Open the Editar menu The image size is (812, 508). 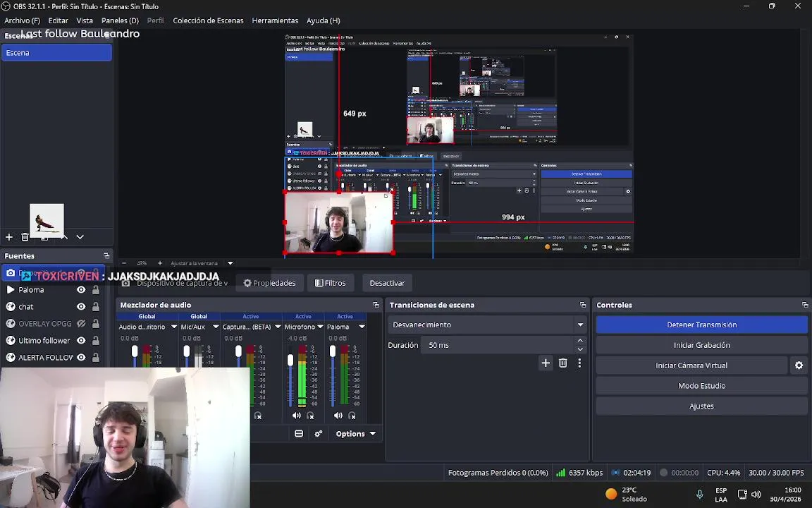(x=58, y=20)
